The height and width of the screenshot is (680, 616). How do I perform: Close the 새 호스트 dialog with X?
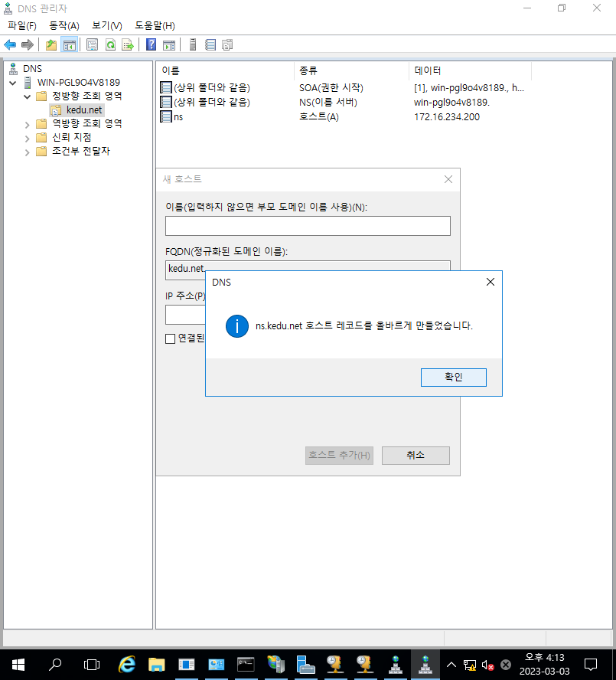(x=448, y=179)
